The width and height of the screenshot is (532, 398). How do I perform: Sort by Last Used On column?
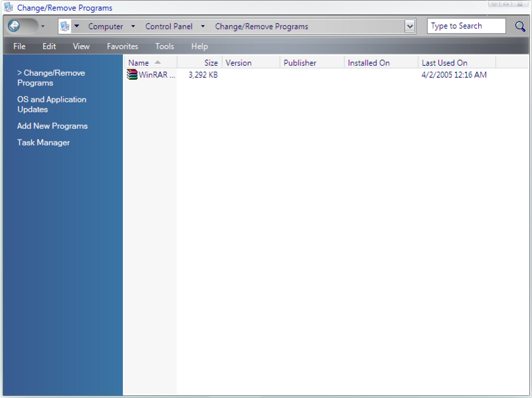(457, 62)
